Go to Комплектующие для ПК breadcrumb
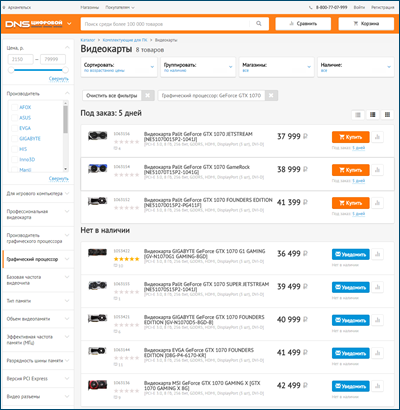The width and height of the screenshot is (400, 410). tap(125, 40)
